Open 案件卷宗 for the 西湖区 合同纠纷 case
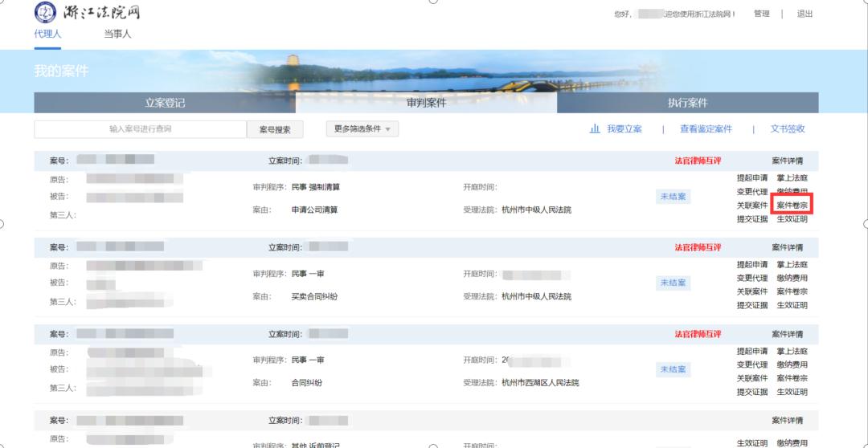 tap(792, 378)
